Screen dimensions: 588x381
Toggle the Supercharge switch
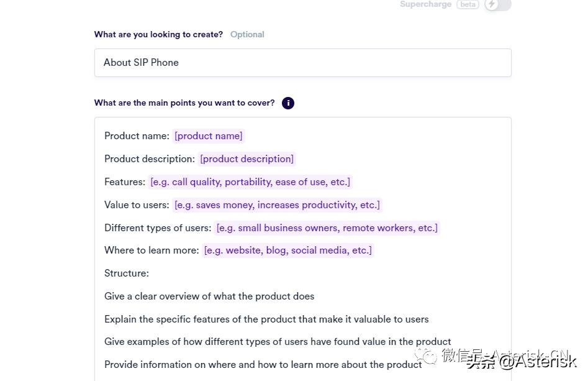click(x=497, y=5)
